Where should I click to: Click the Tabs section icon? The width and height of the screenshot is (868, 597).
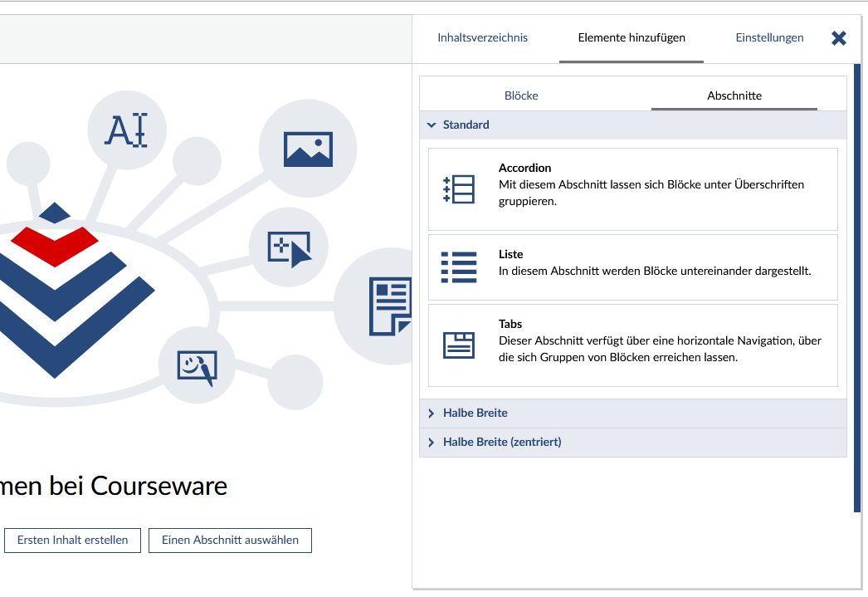click(x=459, y=345)
